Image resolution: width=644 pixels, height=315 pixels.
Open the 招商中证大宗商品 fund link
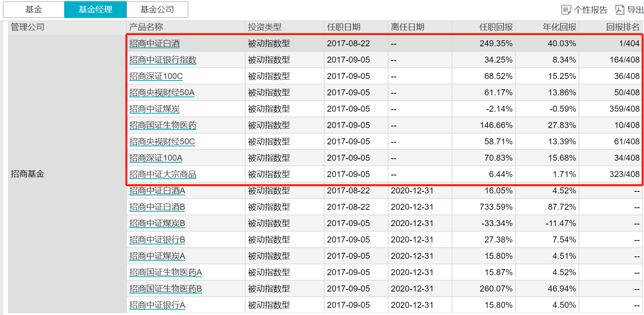tap(163, 174)
